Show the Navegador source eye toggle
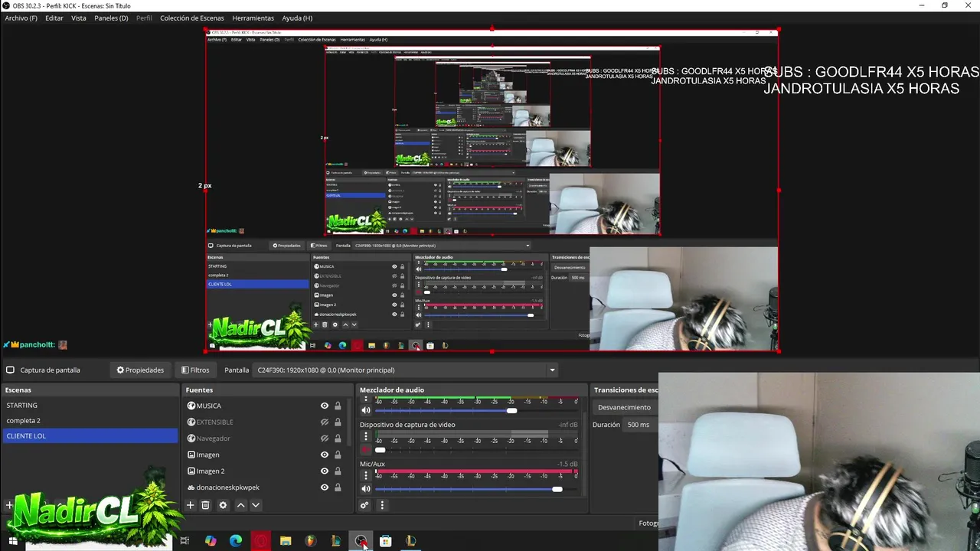Viewport: 980px width, 551px height. point(325,439)
